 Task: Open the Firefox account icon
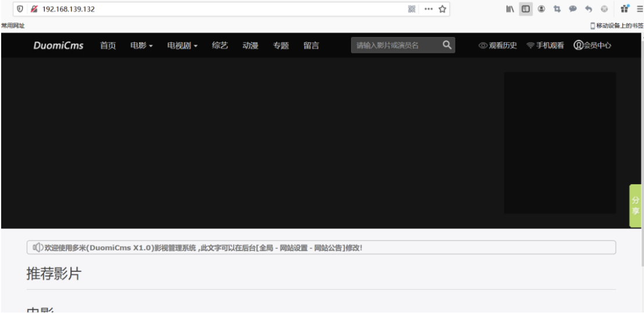click(541, 9)
